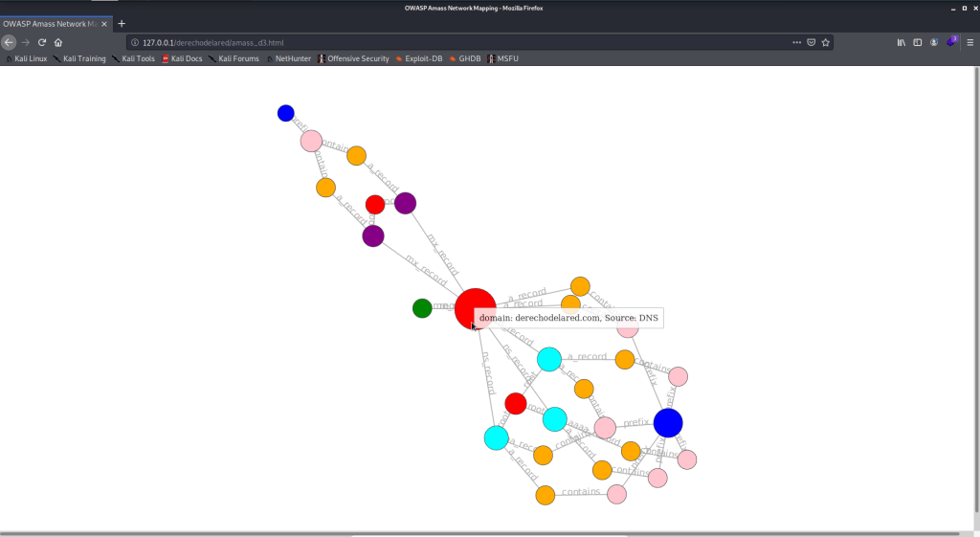Open the Kali Tools bookmark
980x537 pixels.
[x=133, y=58]
